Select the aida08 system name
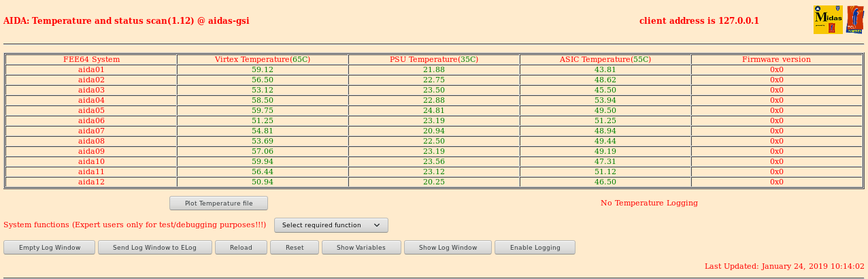The image size is (868, 279). click(x=91, y=141)
